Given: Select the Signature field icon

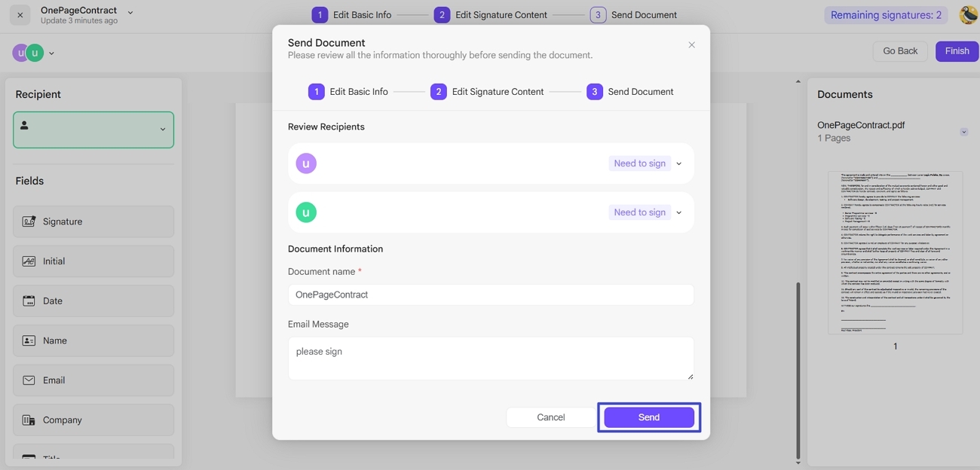Looking at the screenshot, I should point(29,221).
